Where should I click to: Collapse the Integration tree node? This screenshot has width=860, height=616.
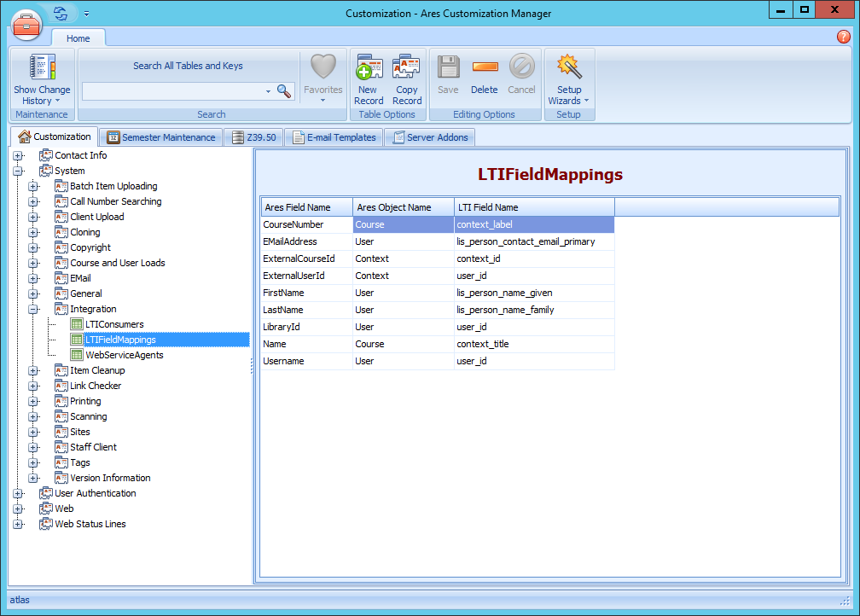33,309
